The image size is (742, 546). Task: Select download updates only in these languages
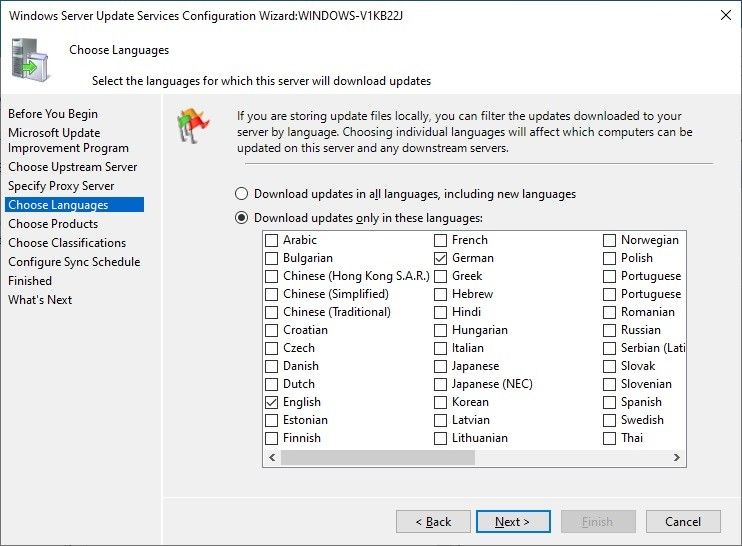pyautogui.click(x=241, y=218)
